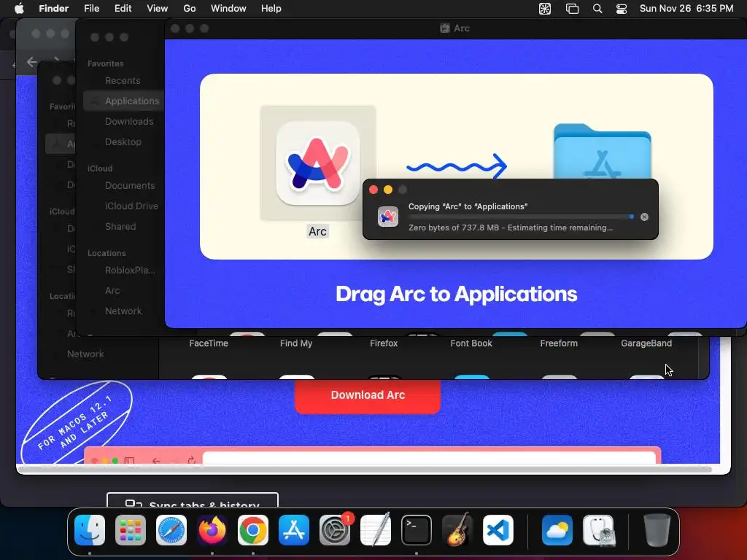Viewport: 747px width, 560px height.
Task: Click the Arc app icon in installer
Action: [318, 163]
